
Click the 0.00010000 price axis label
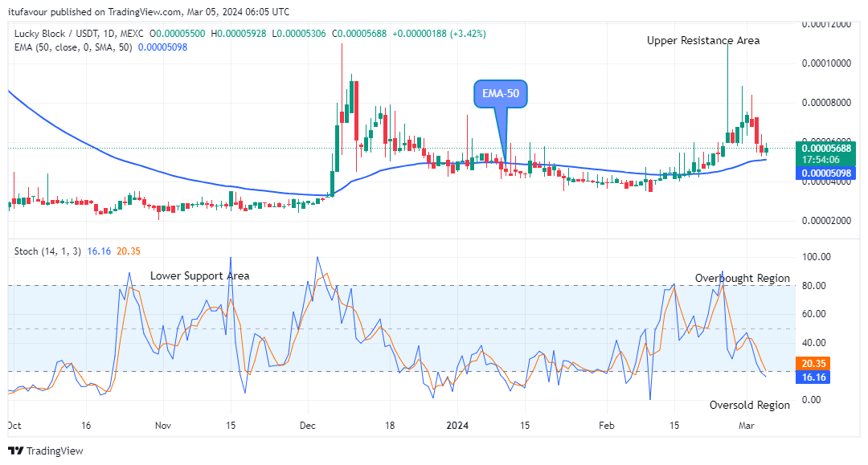pyautogui.click(x=826, y=63)
